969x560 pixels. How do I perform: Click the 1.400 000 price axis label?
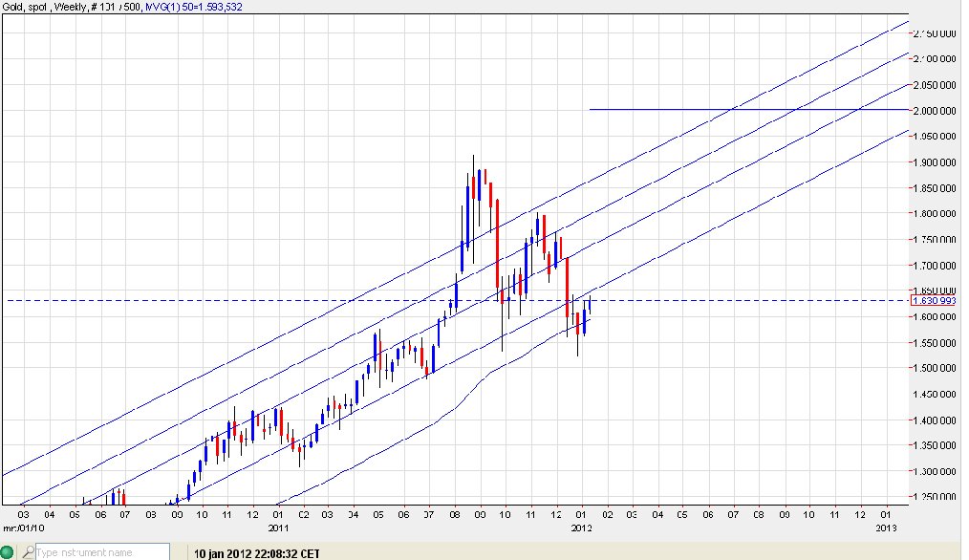(x=935, y=420)
